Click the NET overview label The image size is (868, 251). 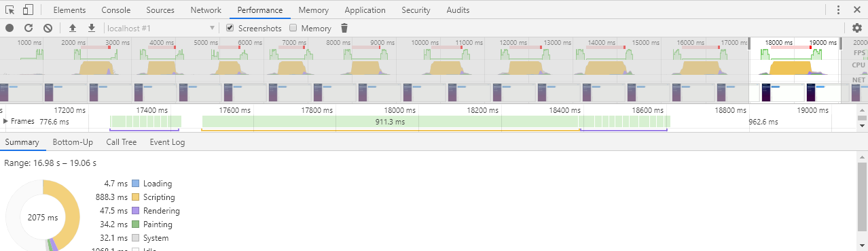tap(859, 80)
